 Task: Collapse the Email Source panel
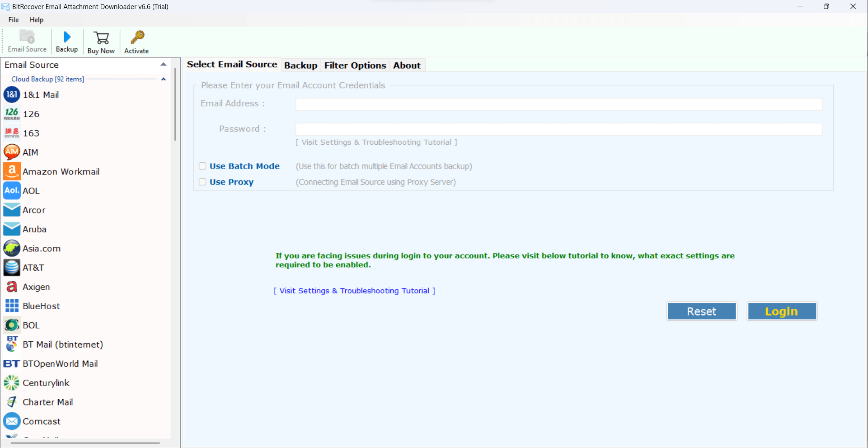tap(163, 64)
